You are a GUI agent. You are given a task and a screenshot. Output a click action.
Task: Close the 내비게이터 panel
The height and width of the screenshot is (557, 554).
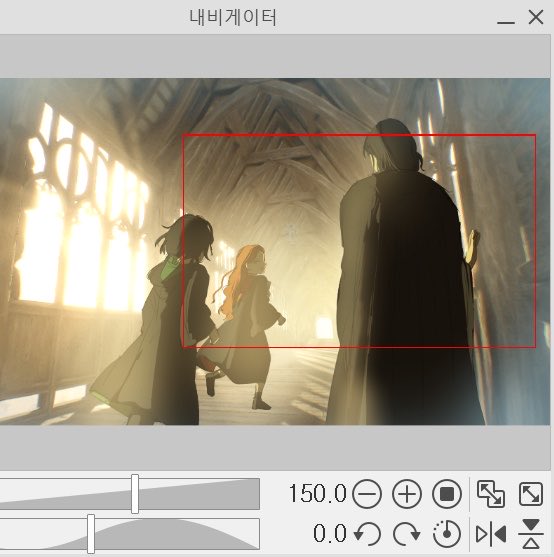(x=536, y=17)
